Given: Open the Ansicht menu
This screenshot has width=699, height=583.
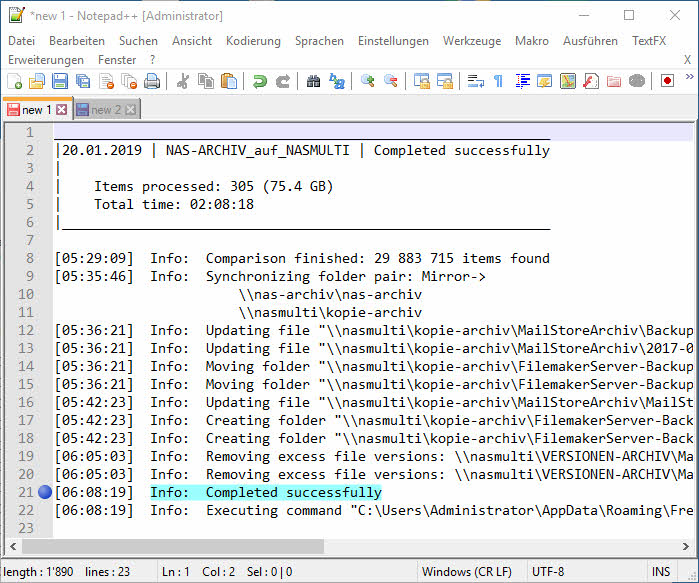Looking at the screenshot, I should (x=192, y=41).
